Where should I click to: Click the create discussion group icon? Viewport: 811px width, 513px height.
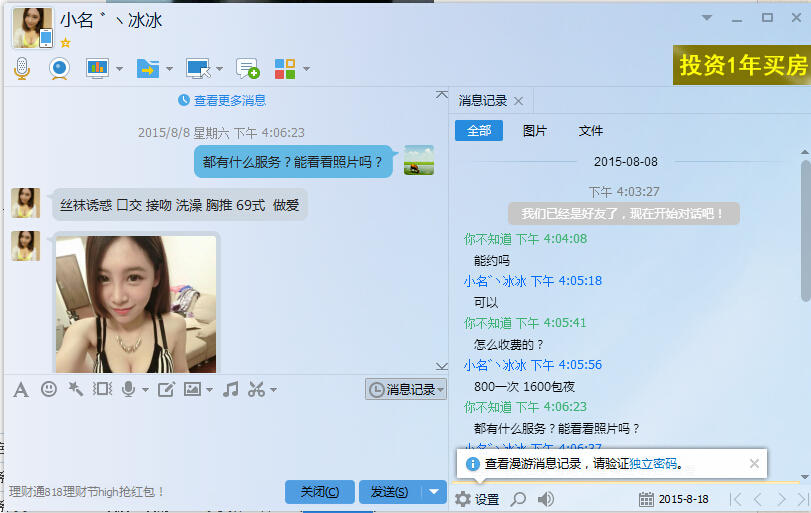[x=247, y=68]
